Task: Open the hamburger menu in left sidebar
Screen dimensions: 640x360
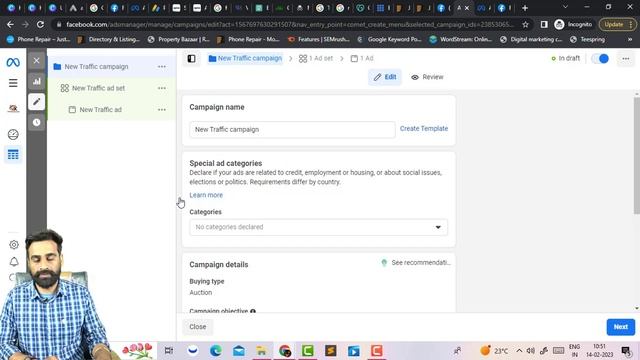Action: 13,83
